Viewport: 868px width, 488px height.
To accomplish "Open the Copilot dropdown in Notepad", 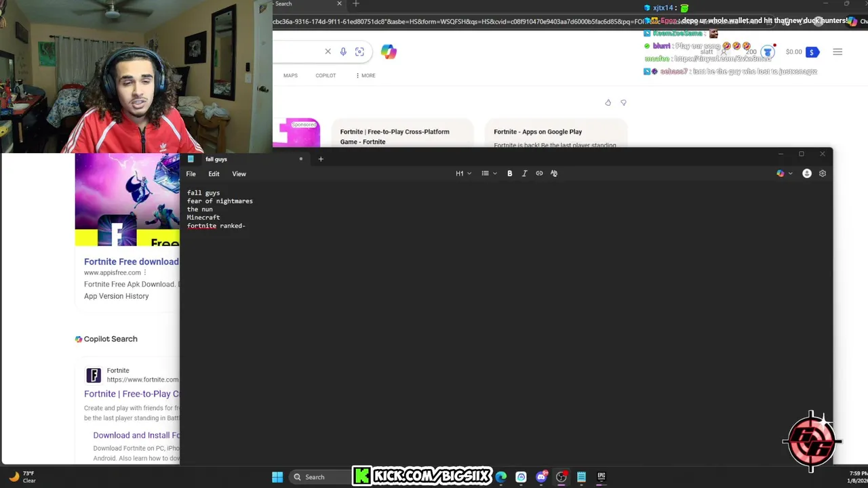I will coord(785,174).
